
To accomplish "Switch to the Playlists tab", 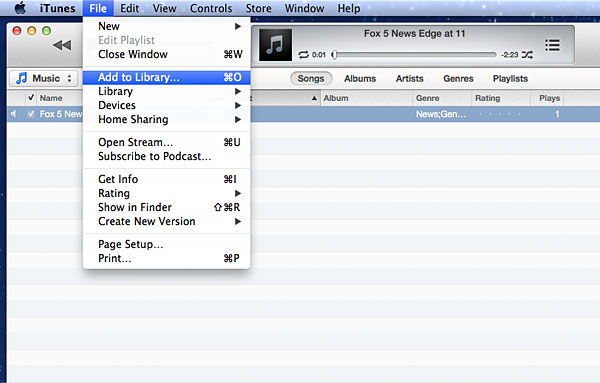I will tap(510, 78).
